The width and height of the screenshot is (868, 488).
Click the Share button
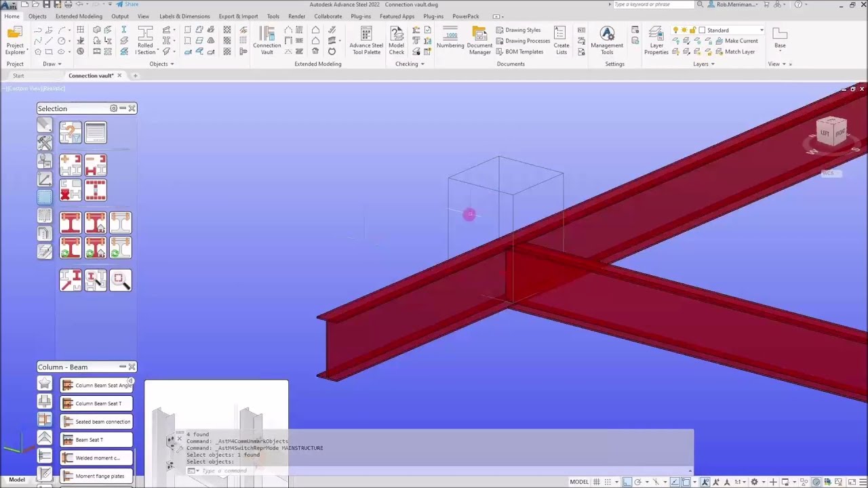pos(127,4)
